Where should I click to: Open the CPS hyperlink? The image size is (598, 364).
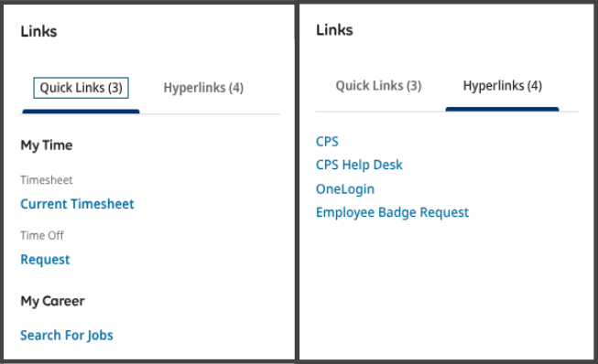click(x=327, y=142)
